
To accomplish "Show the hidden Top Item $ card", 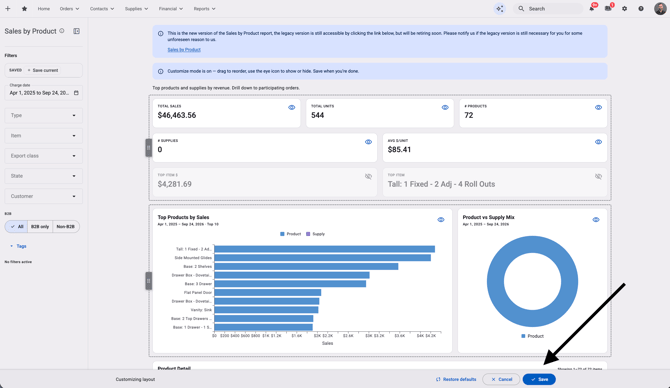I will click(x=368, y=176).
